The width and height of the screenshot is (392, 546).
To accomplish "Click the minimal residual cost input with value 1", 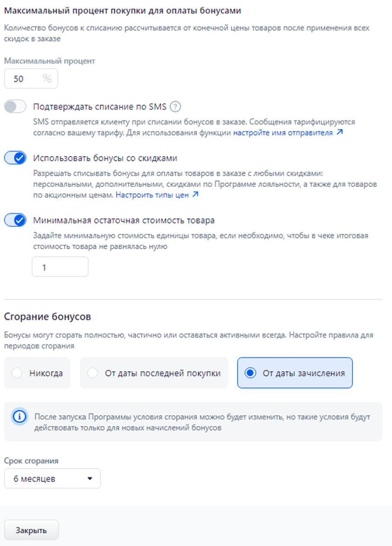I will coord(60,267).
